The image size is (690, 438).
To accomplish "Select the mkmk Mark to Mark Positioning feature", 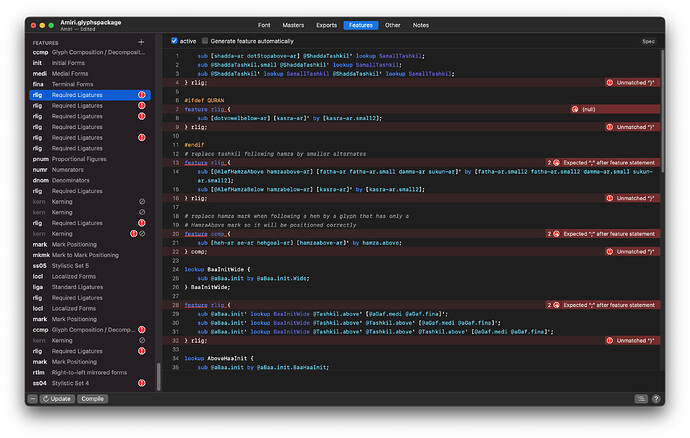I will pyautogui.click(x=84, y=255).
